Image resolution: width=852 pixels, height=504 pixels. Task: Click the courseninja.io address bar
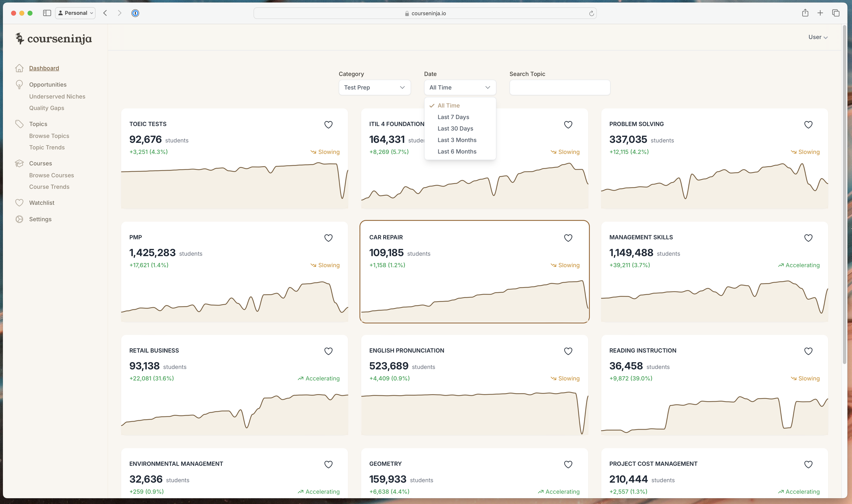(425, 13)
